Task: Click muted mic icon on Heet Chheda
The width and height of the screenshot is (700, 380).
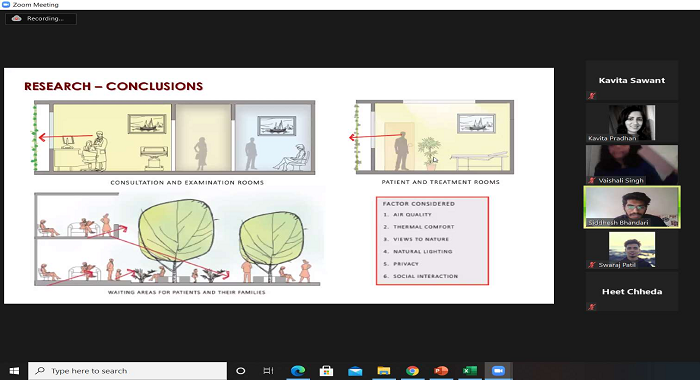Action: point(592,307)
